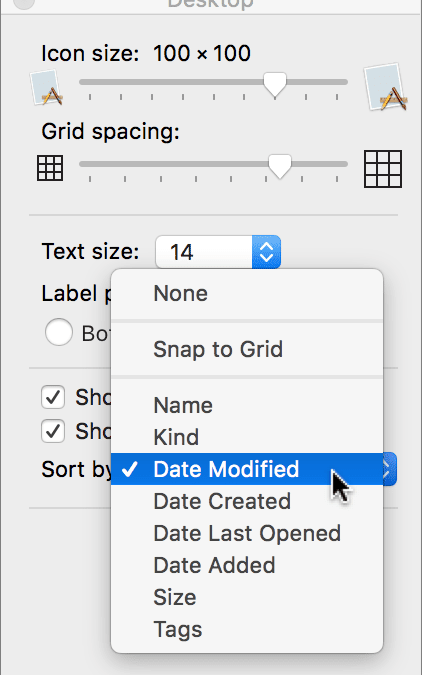
Task: Sort by Tags
Action: pyautogui.click(x=247, y=629)
